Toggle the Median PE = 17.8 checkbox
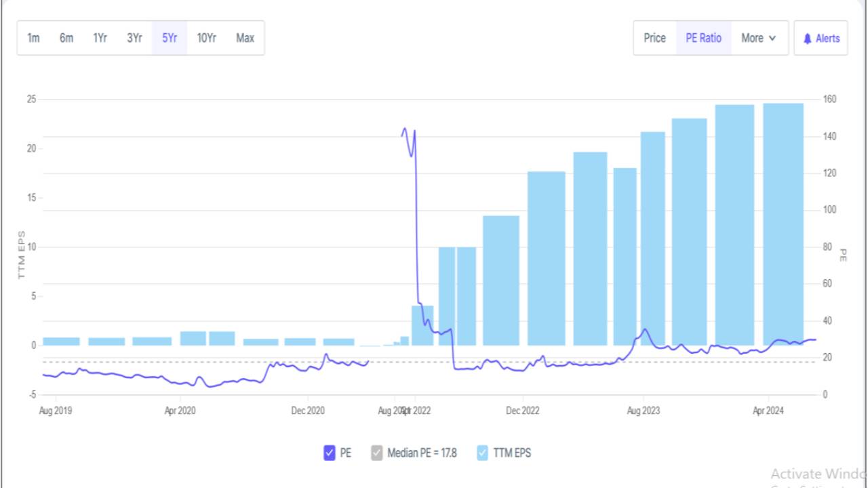This screenshot has height=488, width=868. (377, 453)
